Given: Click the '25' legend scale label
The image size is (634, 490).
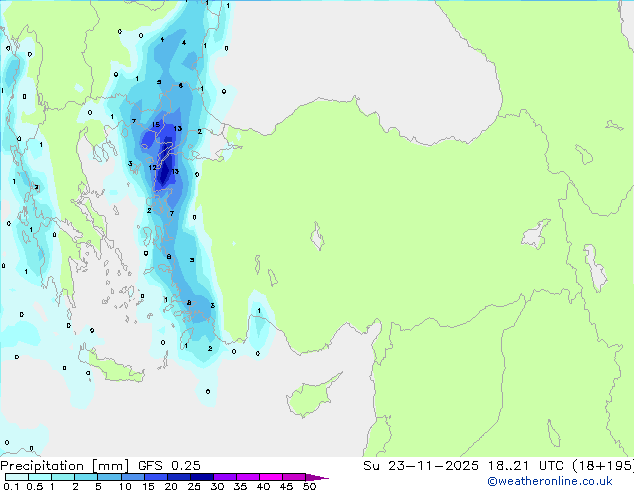Looking at the screenshot, I should tap(194, 486).
